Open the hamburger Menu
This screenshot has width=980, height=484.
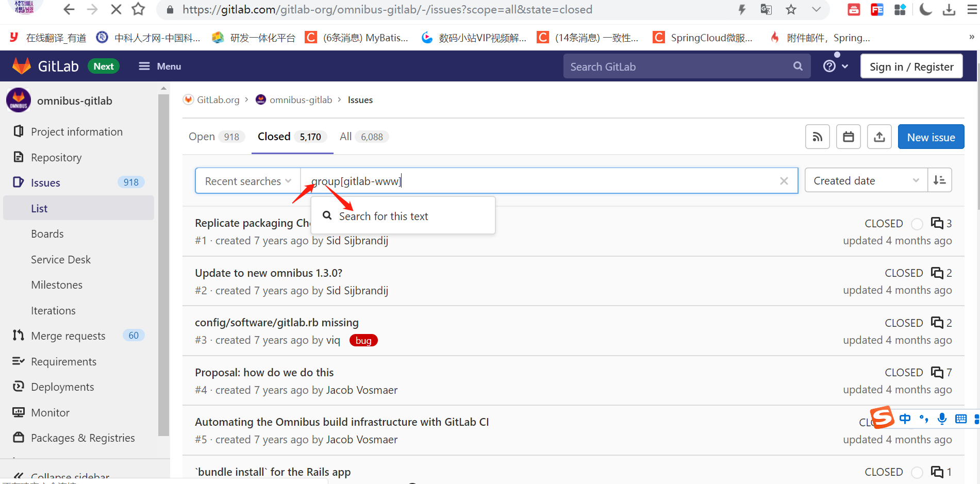pyautogui.click(x=160, y=66)
